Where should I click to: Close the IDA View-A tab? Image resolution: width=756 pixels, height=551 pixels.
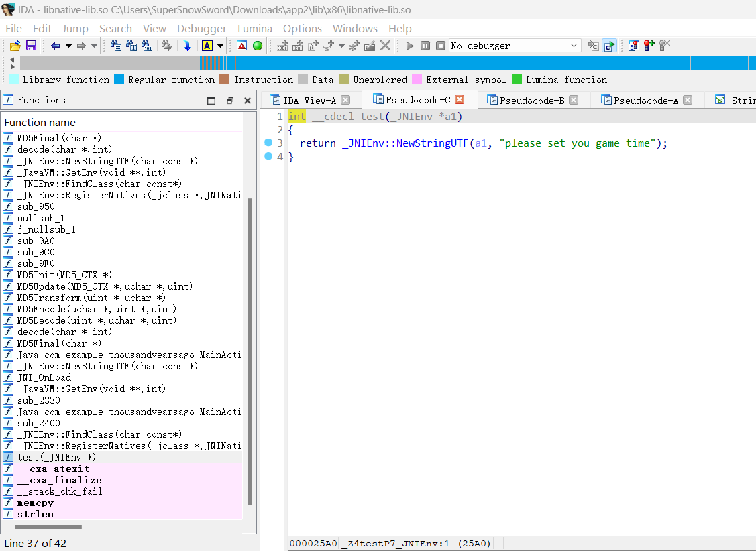pos(345,100)
